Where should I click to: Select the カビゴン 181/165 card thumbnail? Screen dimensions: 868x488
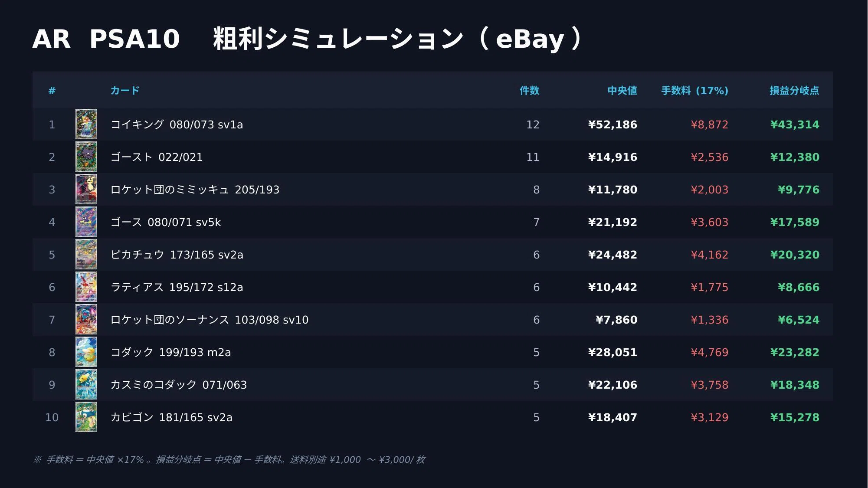(x=86, y=417)
